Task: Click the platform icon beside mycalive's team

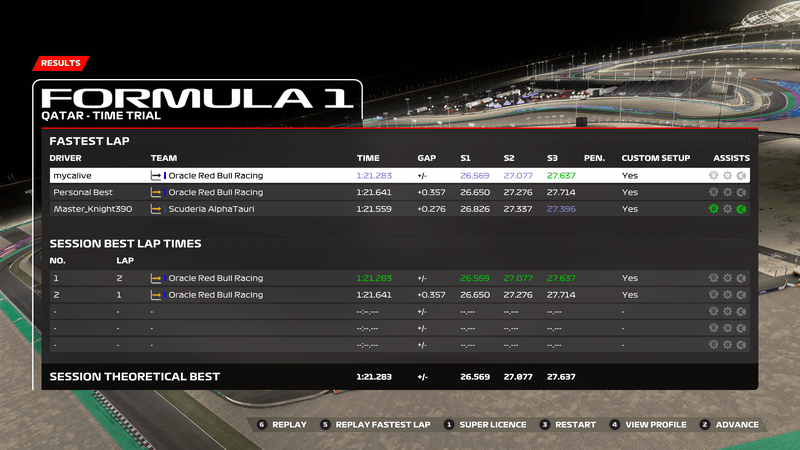Action: point(156,176)
